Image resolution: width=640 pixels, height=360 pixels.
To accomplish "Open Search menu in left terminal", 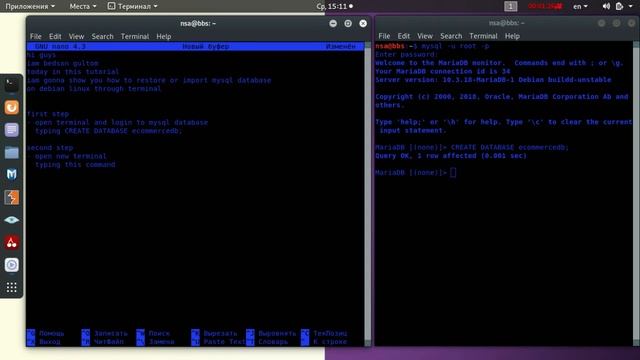I will [102, 36].
